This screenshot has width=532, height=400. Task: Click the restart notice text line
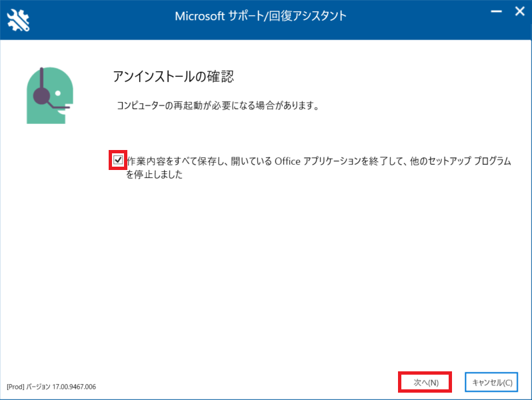pyautogui.click(x=218, y=106)
